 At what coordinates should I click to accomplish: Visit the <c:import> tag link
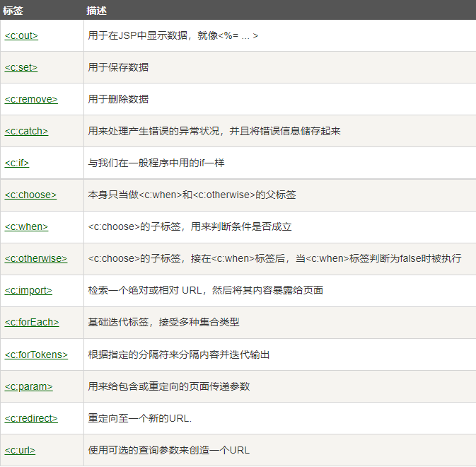coord(28,290)
